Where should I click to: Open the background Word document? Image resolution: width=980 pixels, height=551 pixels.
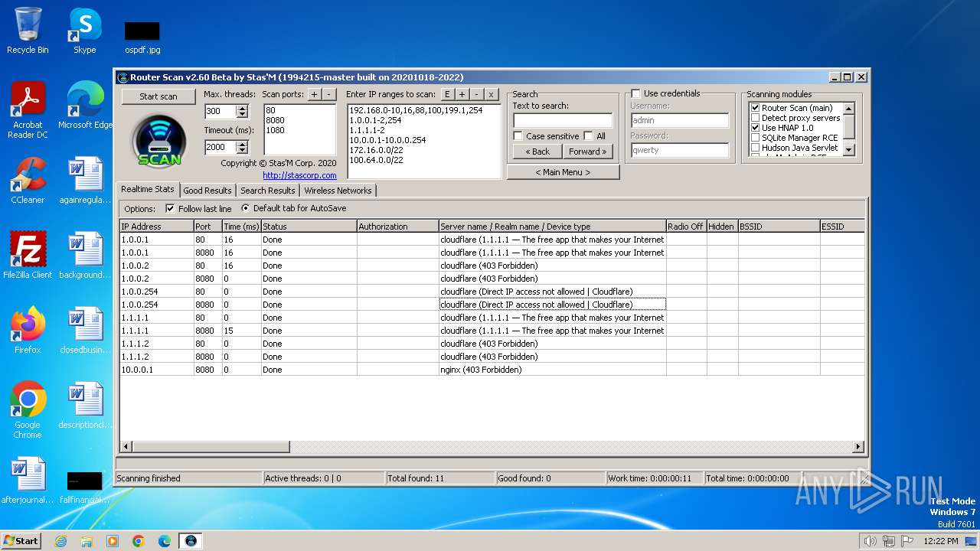[85, 256]
